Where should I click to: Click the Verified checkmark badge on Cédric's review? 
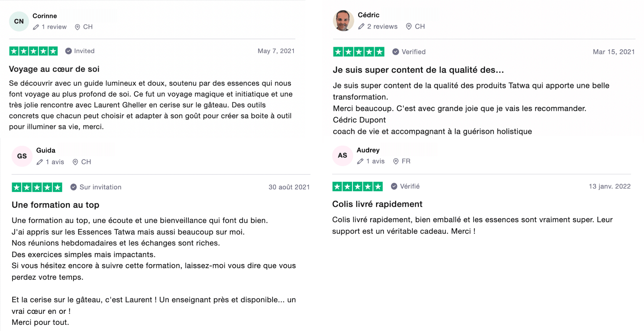pos(396,52)
